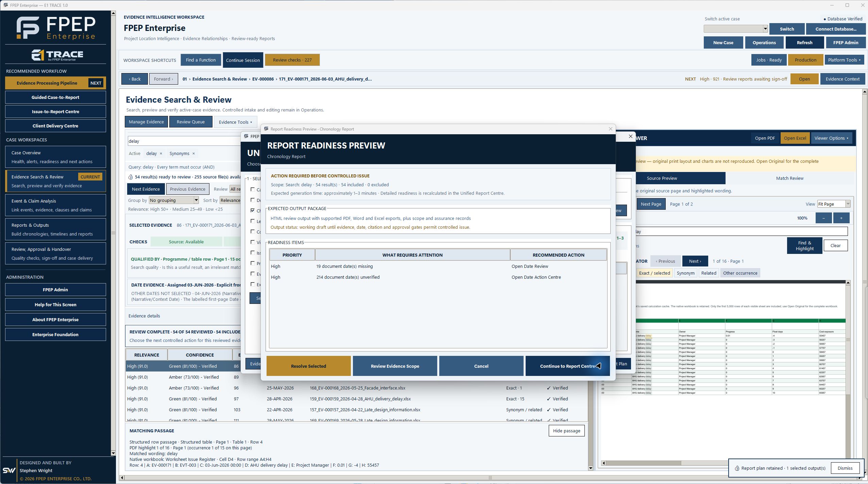
Task: Switch to the Match Review tab
Action: 789,178
